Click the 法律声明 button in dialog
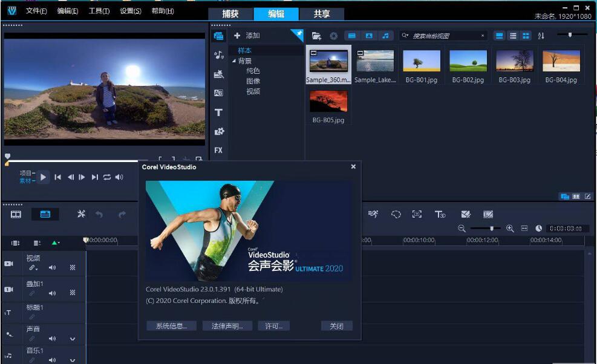 (x=227, y=326)
